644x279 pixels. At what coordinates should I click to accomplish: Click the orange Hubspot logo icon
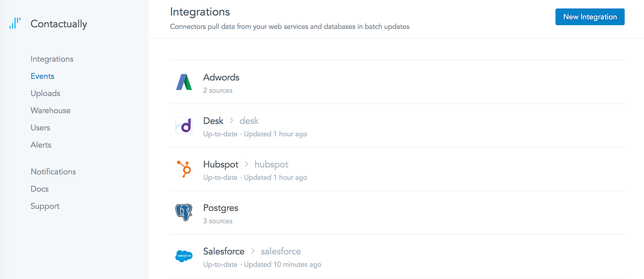coord(184,169)
